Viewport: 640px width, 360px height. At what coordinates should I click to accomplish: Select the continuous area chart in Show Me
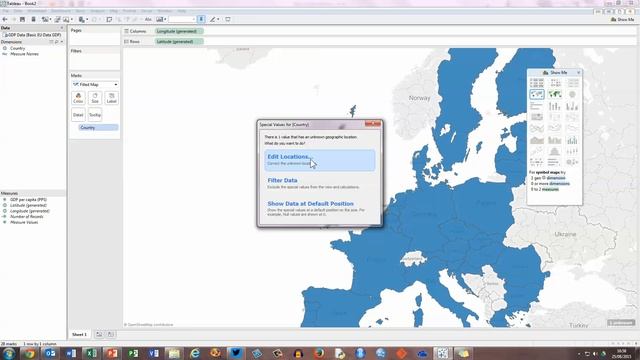tap(537, 140)
